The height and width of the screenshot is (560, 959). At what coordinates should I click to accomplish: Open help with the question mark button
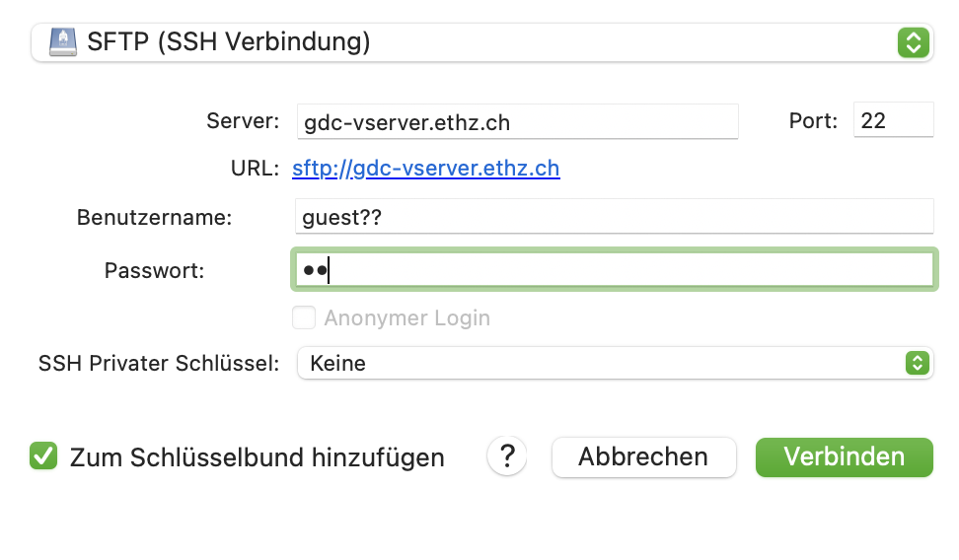[x=507, y=456]
